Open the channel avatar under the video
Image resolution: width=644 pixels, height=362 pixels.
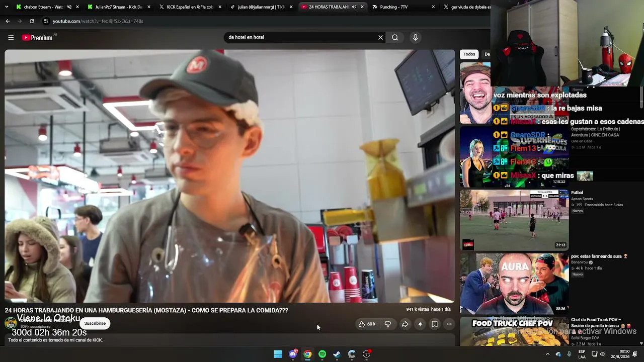pyautogui.click(x=11, y=323)
